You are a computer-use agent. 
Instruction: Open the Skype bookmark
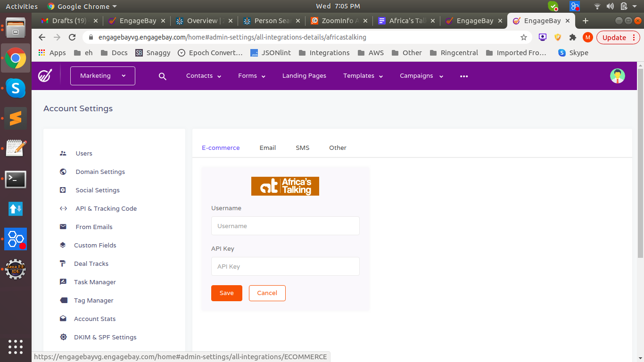click(573, 53)
